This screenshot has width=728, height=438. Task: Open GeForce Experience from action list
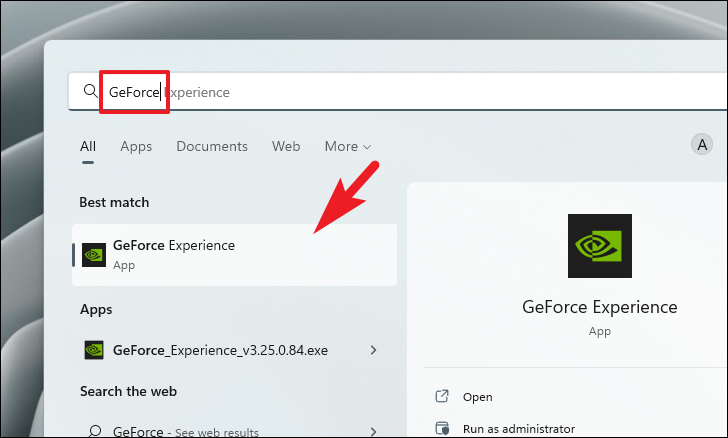(477, 397)
